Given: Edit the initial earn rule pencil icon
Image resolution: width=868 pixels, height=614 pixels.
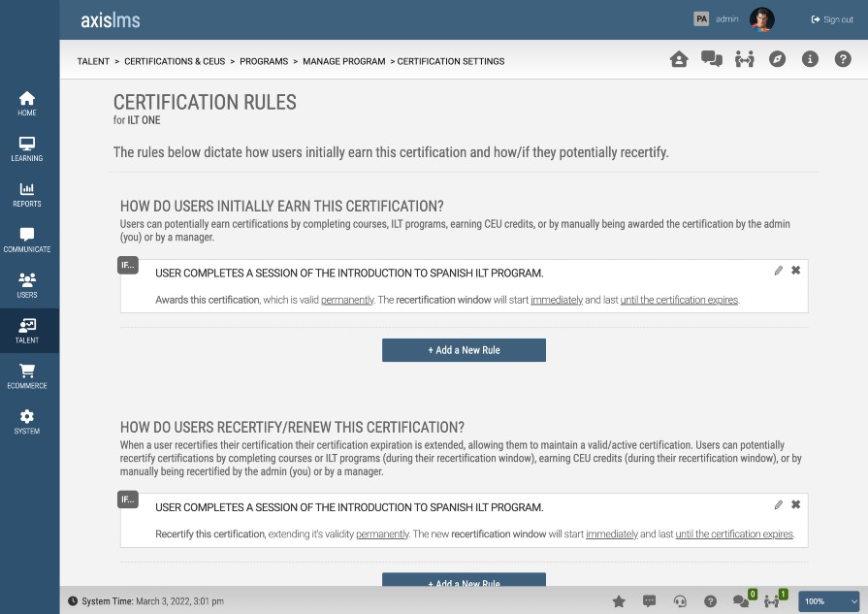Looking at the screenshot, I should click(778, 271).
